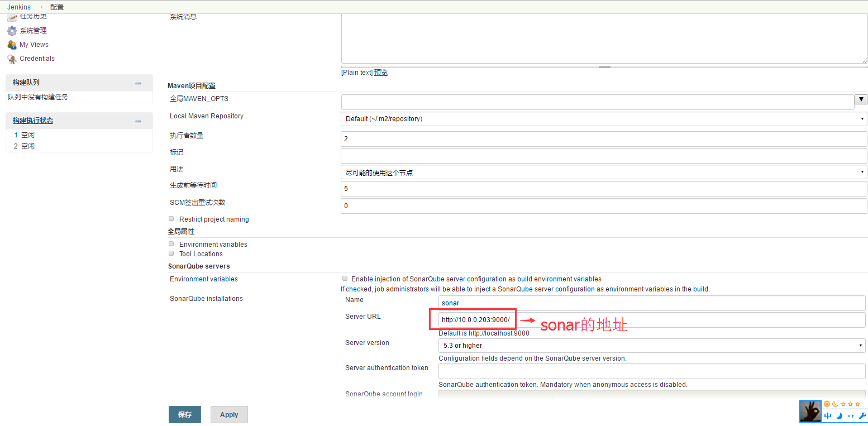868x426 pixels.
Task: Collapse the 构建队列 panel with minus icon
Action: tap(138, 83)
